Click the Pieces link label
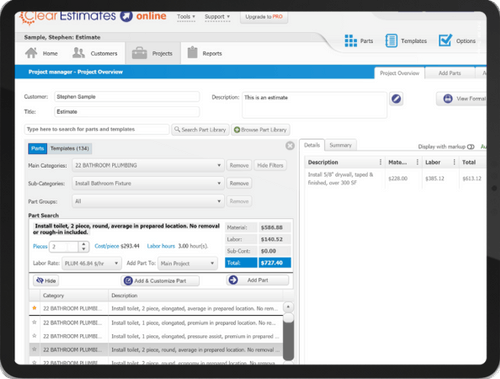This screenshot has width=500, height=379. click(x=40, y=246)
